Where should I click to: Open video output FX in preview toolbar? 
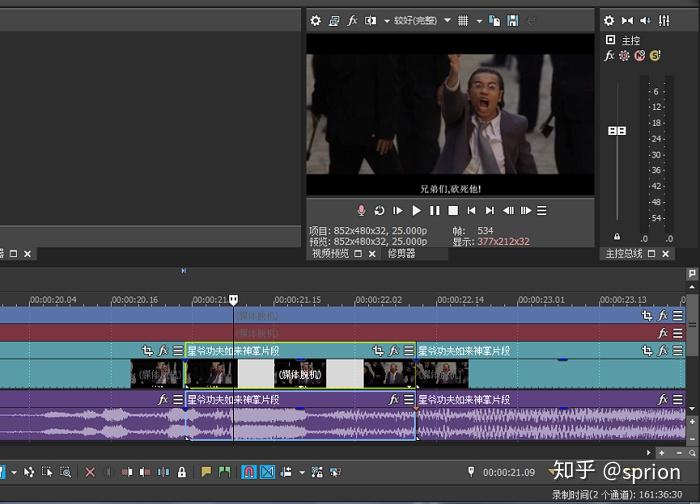coord(352,21)
